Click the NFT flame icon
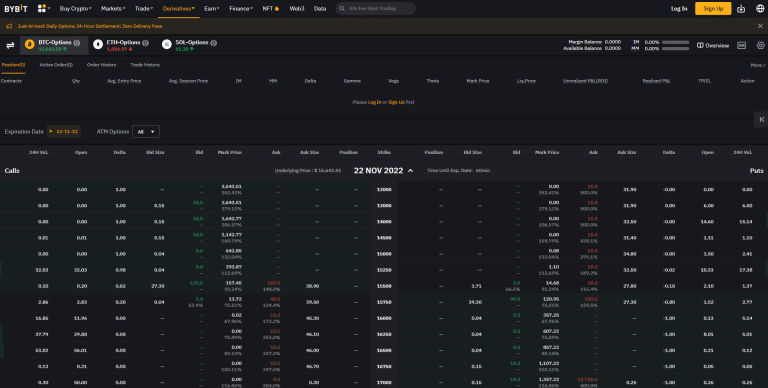The width and height of the screenshot is (768, 388). [x=277, y=8]
